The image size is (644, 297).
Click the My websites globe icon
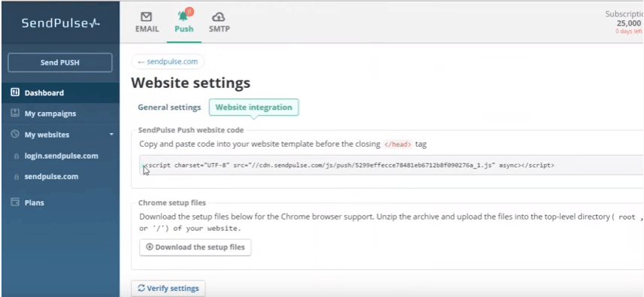point(15,135)
